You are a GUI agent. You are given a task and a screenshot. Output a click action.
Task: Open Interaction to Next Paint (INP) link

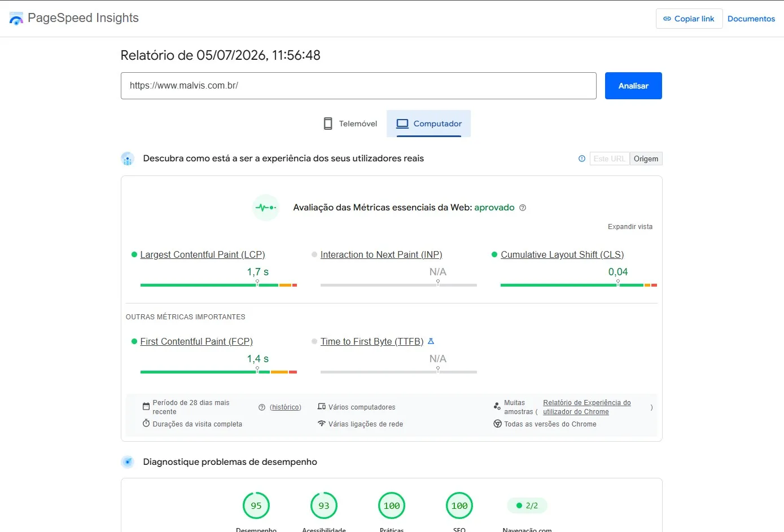[x=382, y=255]
